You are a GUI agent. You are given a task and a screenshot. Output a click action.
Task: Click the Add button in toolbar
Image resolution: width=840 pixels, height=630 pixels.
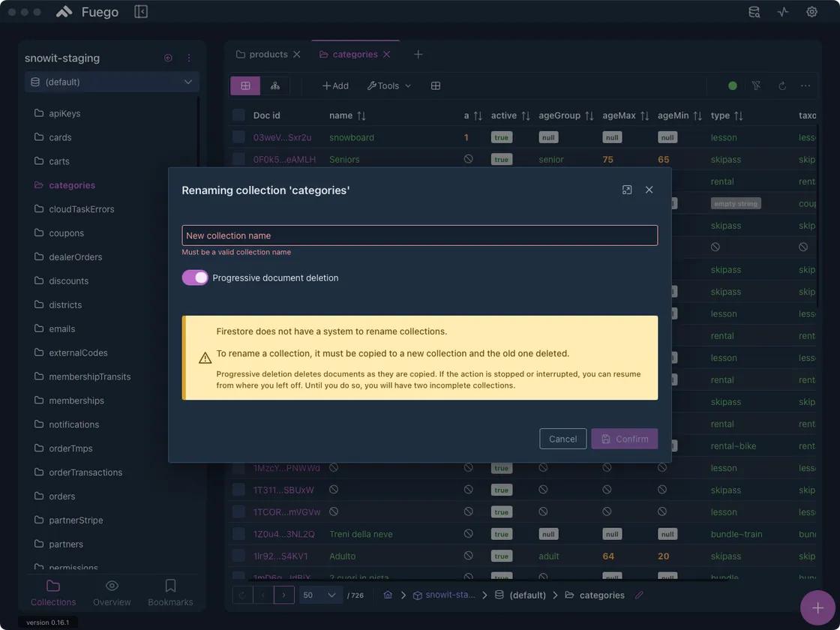pyautogui.click(x=335, y=85)
